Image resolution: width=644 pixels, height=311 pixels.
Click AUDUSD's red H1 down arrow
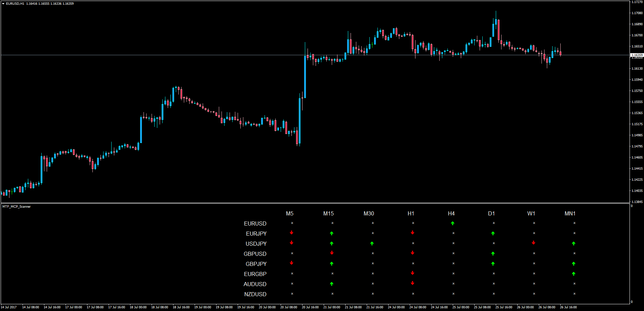pyautogui.click(x=412, y=283)
